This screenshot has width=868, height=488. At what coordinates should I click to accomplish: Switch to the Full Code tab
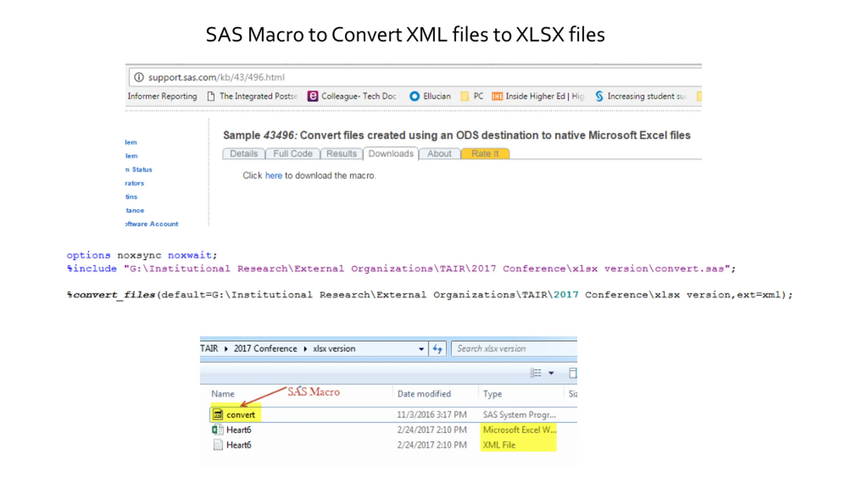(x=293, y=154)
